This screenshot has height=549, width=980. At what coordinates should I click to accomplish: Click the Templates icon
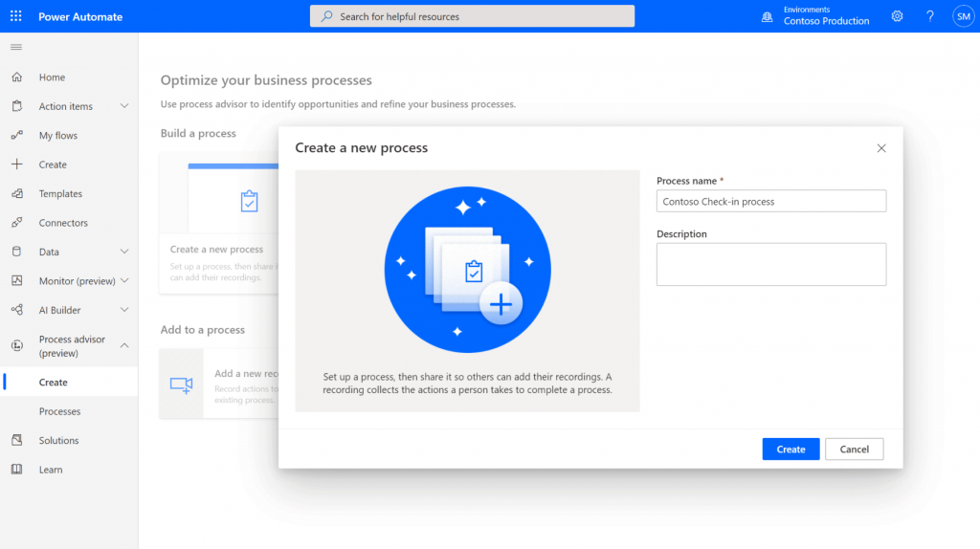17,193
